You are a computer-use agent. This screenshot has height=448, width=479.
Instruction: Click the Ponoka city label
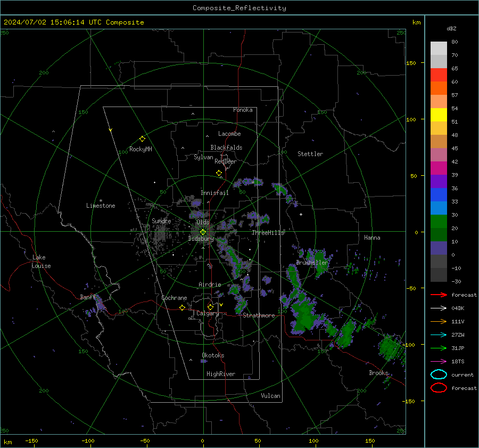pos(243,110)
